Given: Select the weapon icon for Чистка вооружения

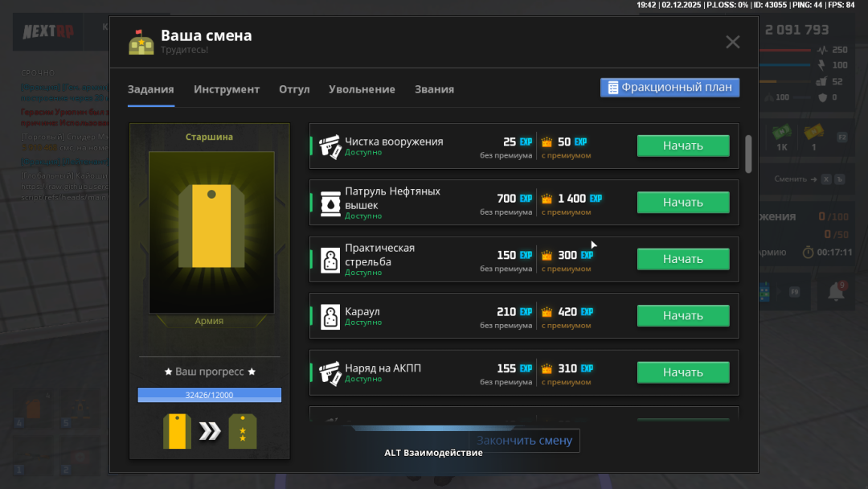Looking at the screenshot, I should pos(329,146).
